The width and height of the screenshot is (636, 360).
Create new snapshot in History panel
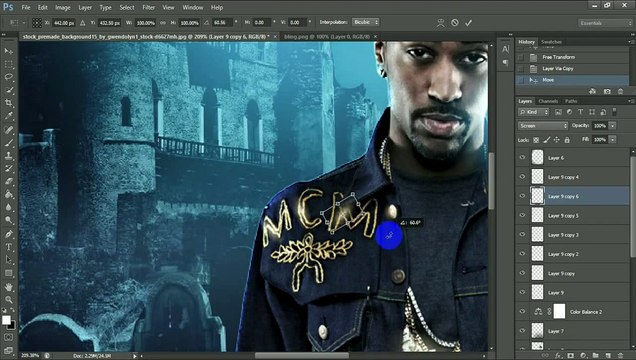607,92
